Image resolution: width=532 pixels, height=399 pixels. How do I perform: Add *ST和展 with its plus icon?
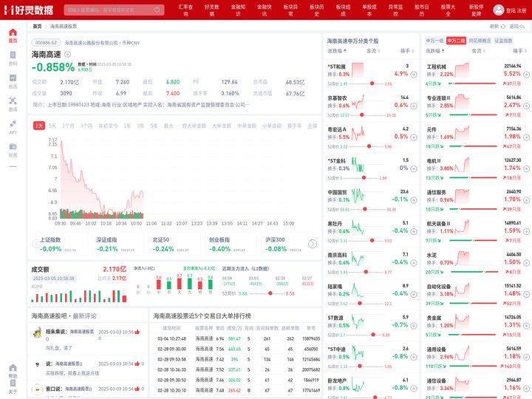414,75
